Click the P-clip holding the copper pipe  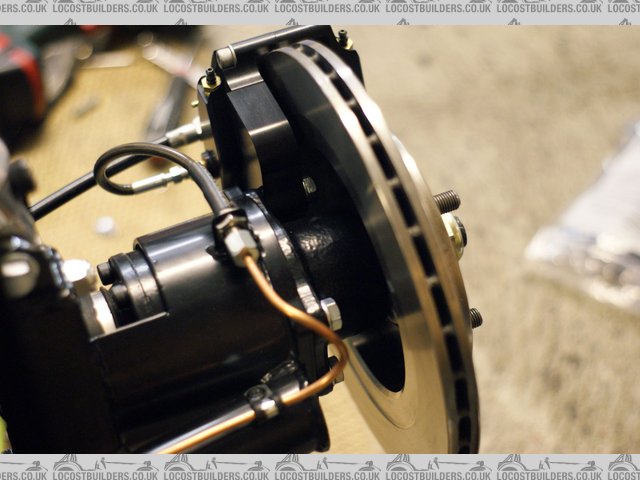[x=262, y=402]
